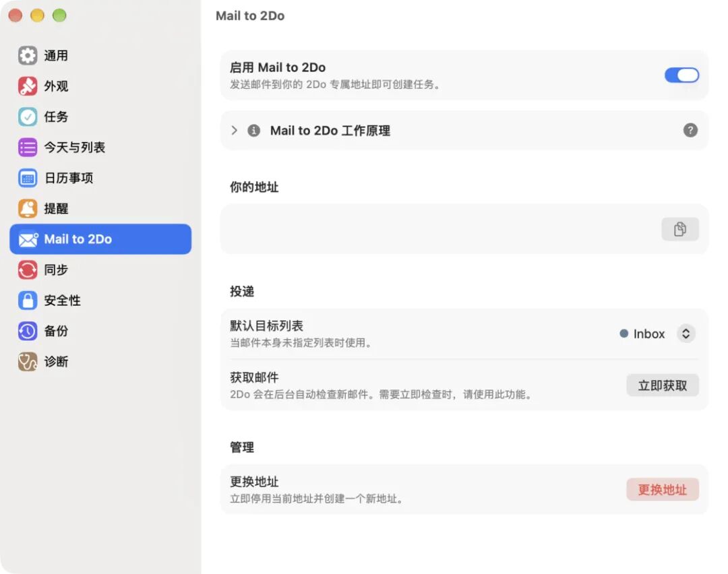Image resolution: width=728 pixels, height=574 pixels.
Task: Open the 通用 settings gear icon
Action: tap(28, 56)
